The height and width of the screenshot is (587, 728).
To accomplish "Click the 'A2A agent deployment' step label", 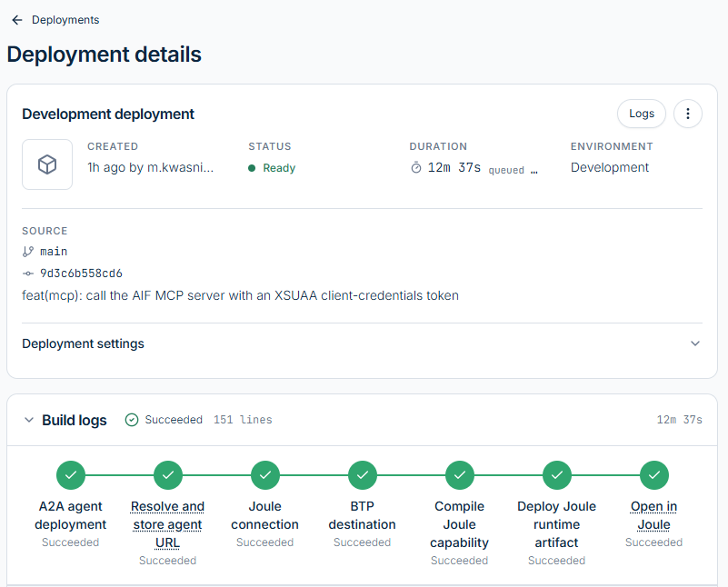I will coord(71,515).
